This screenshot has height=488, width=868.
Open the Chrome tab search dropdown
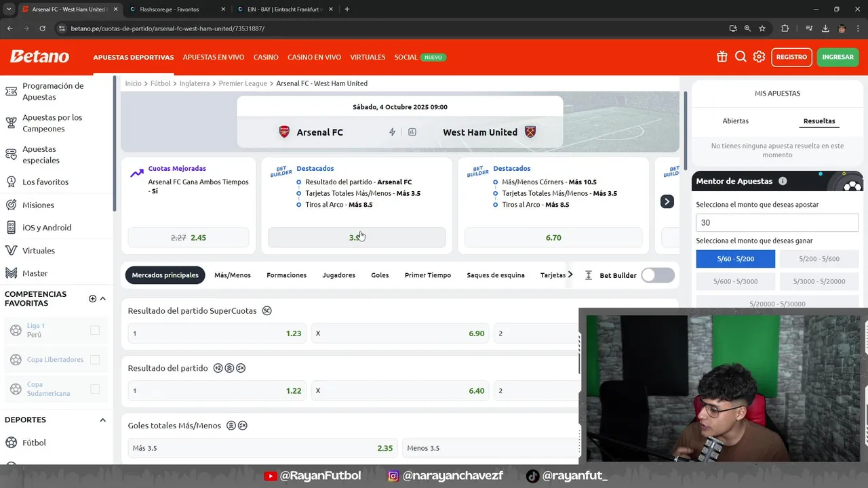tap(9, 9)
